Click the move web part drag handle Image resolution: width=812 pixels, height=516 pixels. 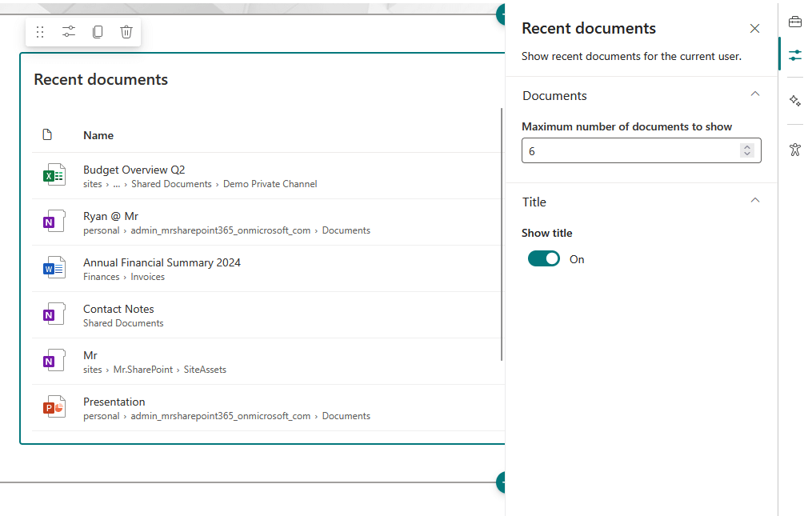(x=40, y=32)
